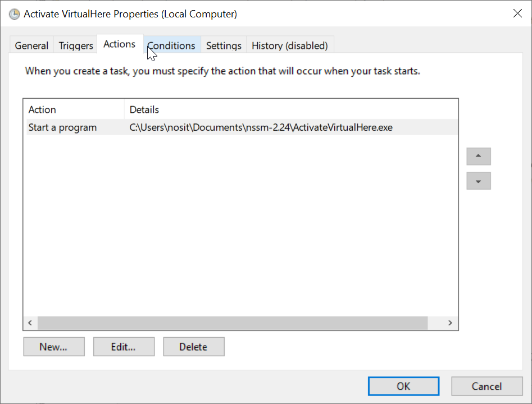Dismiss the dialog with Cancel
The height and width of the screenshot is (404, 532).
tap(486, 386)
